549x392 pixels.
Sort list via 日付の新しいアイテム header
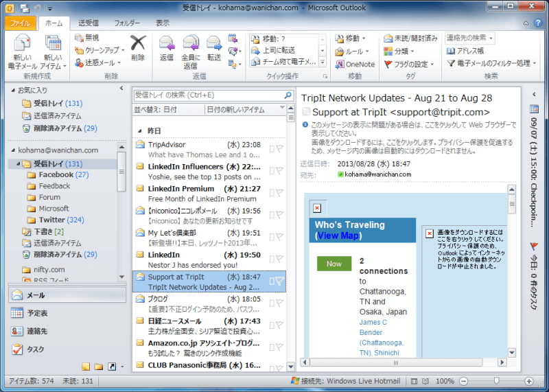point(245,110)
